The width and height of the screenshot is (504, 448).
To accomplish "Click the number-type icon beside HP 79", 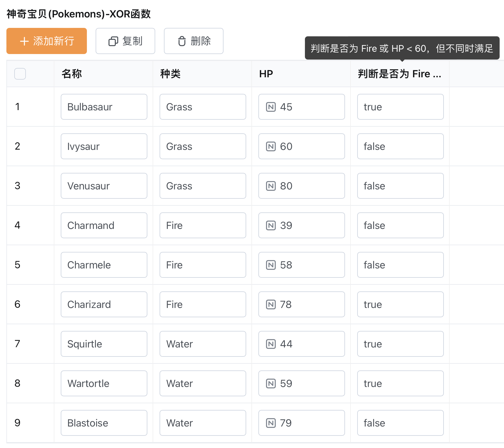I will click(x=271, y=423).
